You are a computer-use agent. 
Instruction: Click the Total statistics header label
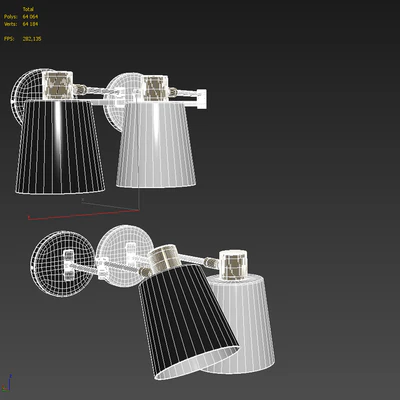point(28,9)
